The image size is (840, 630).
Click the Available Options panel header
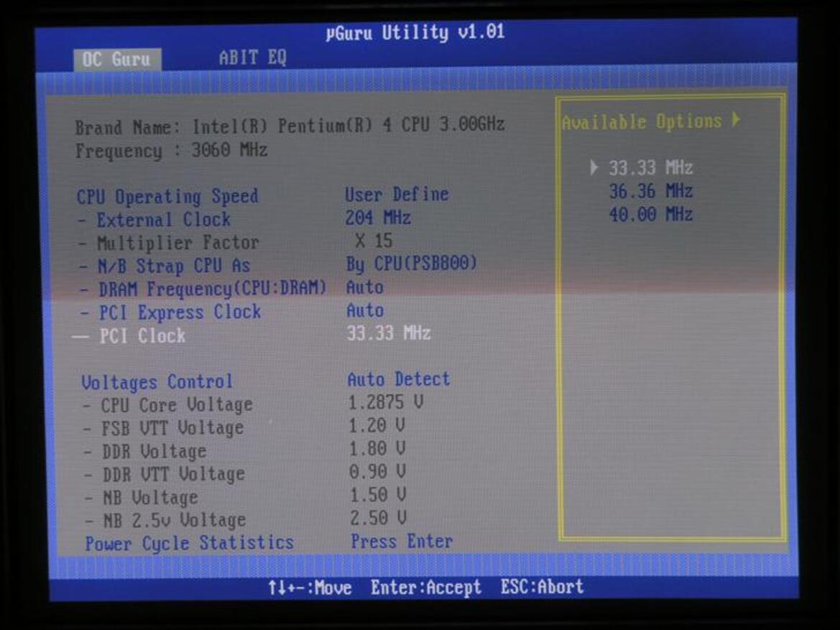coord(642,122)
